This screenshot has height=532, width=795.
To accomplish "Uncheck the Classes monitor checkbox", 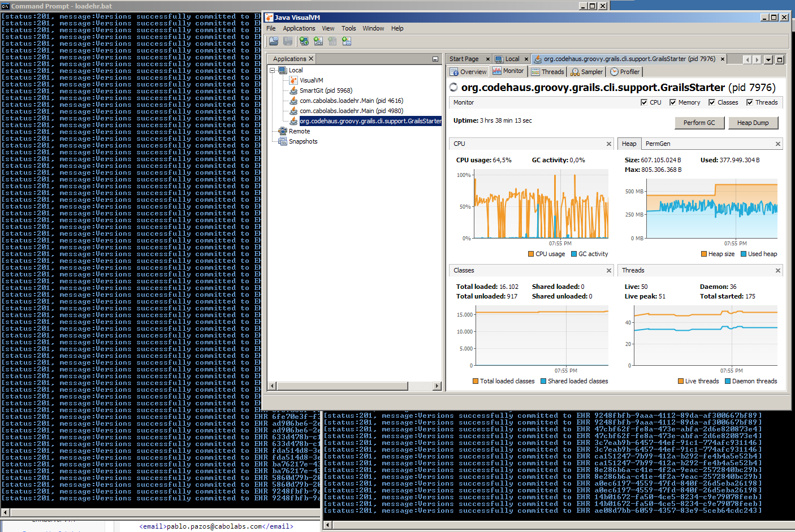I will coord(712,102).
